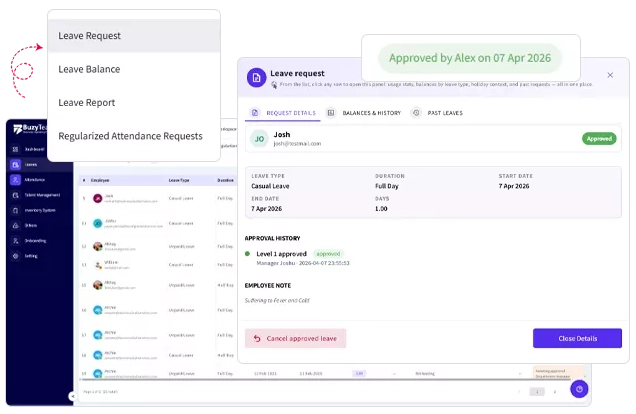
Task: Click the Talent Management label in the sidebar
Action: pyautogui.click(x=42, y=195)
